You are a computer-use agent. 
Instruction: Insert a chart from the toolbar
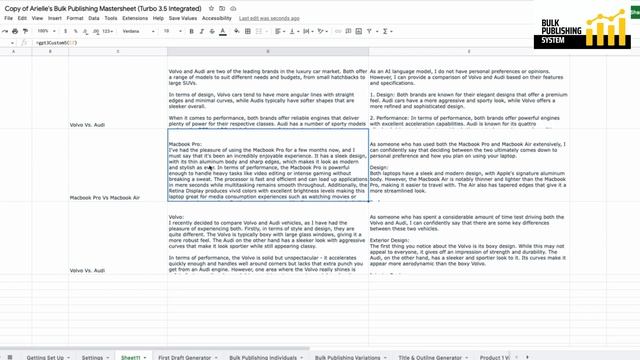click(359, 31)
